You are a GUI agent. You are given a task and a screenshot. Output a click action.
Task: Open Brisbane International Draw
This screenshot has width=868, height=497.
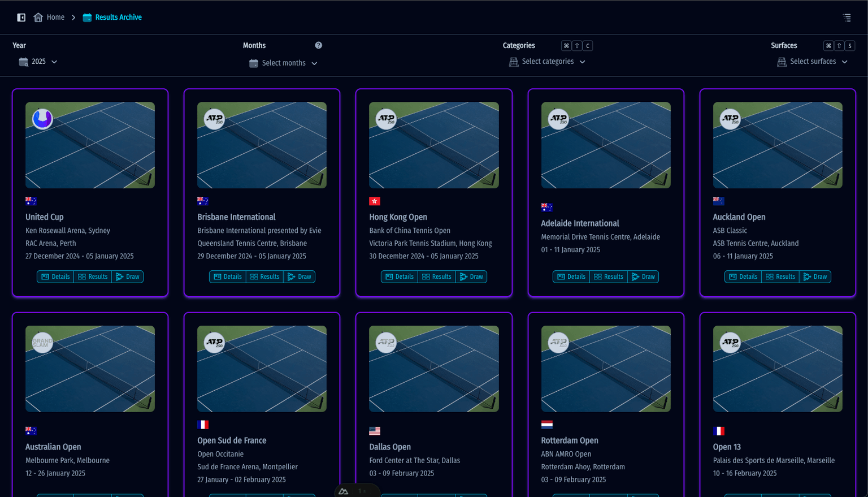(300, 276)
